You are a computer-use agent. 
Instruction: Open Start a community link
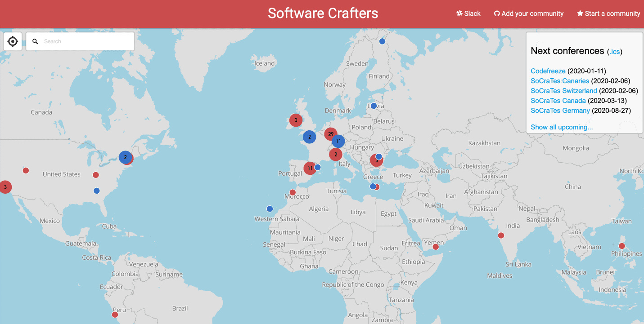click(608, 13)
